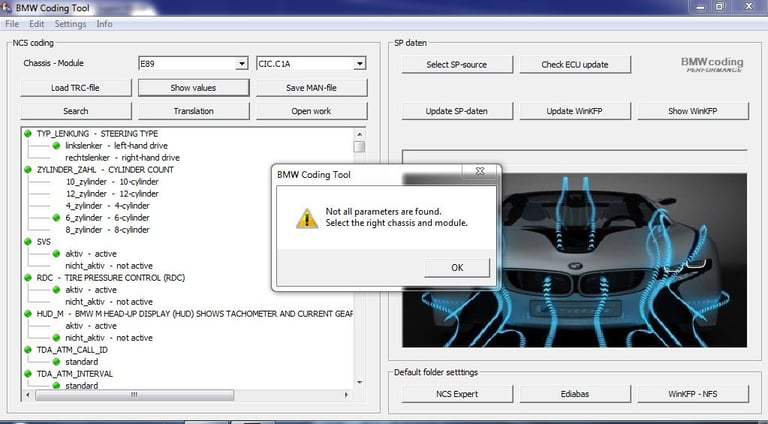The image size is (768, 424).
Task: Click tree horizontal scrollbar thumb
Action: pyautogui.click(x=134, y=395)
